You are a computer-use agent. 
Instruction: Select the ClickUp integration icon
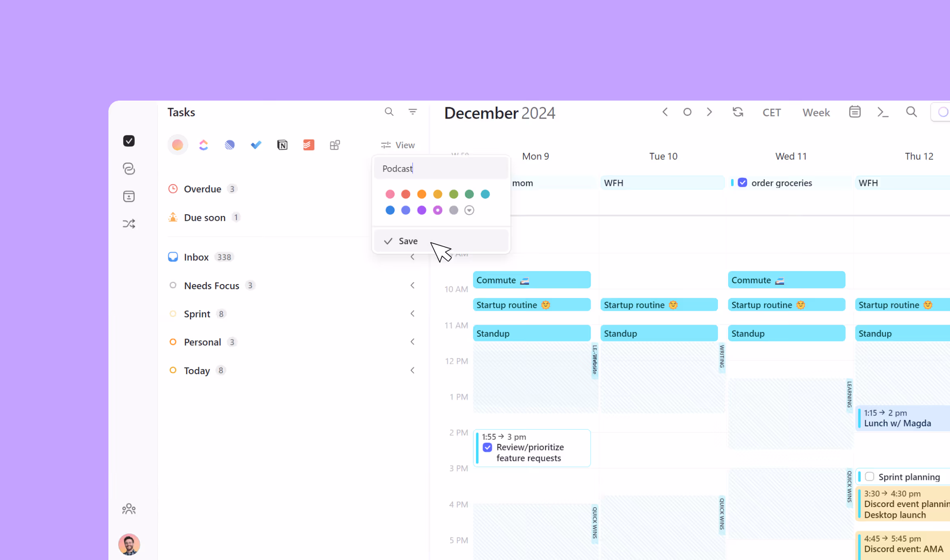click(x=204, y=145)
